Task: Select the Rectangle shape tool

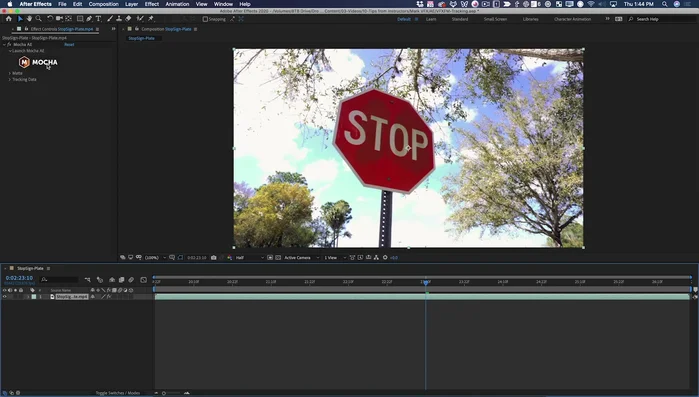Action: coord(80,19)
